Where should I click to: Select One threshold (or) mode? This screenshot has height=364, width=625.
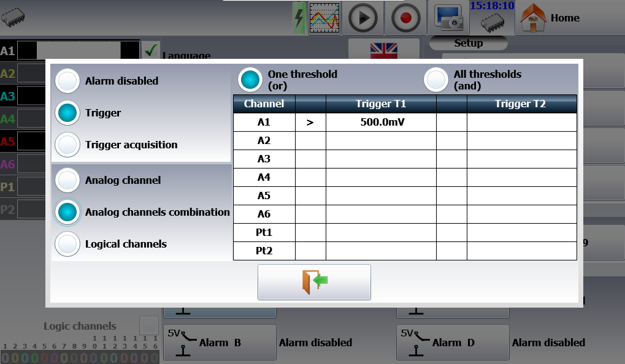pos(250,80)
